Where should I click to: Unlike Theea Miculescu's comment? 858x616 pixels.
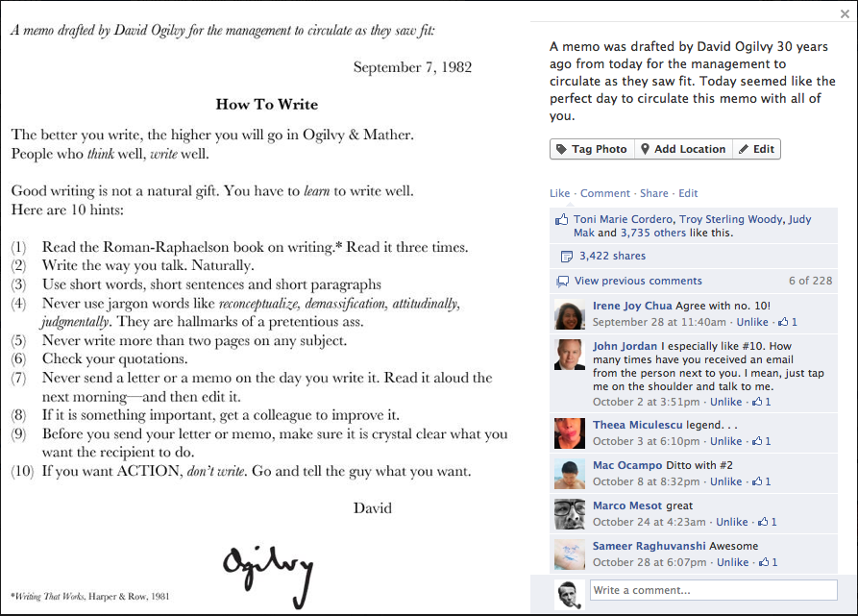pyautogui.click(x=725, y=441)
